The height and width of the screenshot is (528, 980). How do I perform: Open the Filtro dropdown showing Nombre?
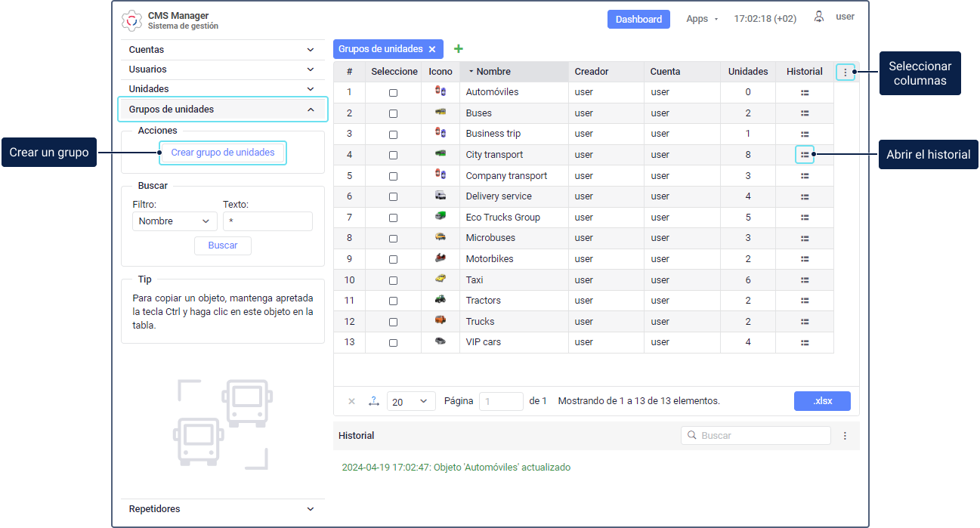[x=175, y=221]
